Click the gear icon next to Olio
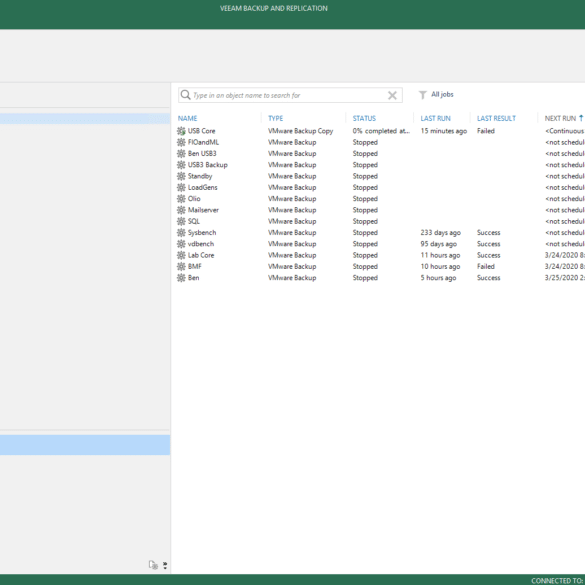Screen dimensions: 585x585 point(181,198)
